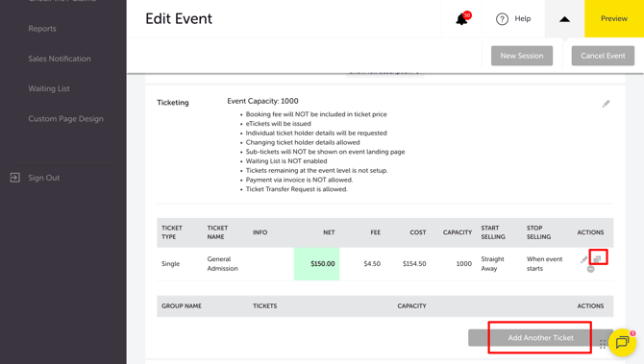Click the 1000 capacity cell in ticket row
This screenshot has height=364, width=644.
463,264
